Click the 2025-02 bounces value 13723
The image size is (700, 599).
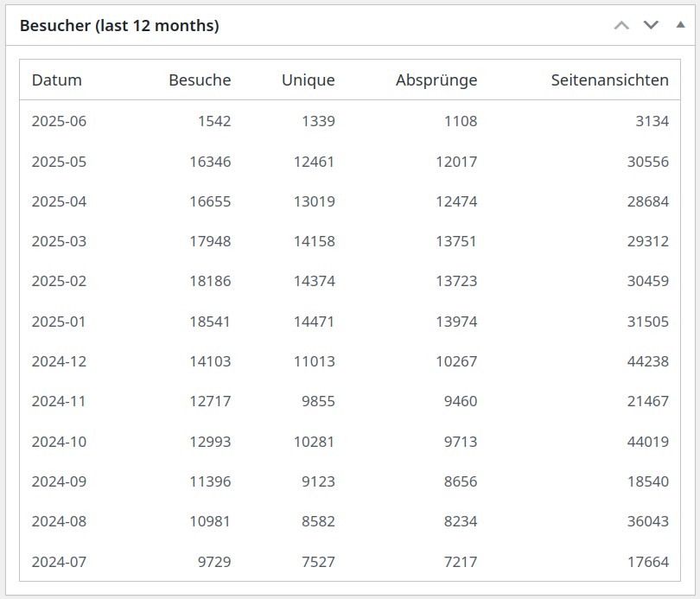point(456,281)
